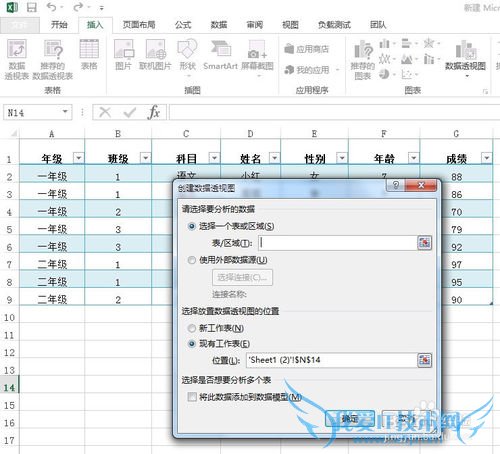
Task: Switch to the 数据 Data tab
Action: [219, 25]
